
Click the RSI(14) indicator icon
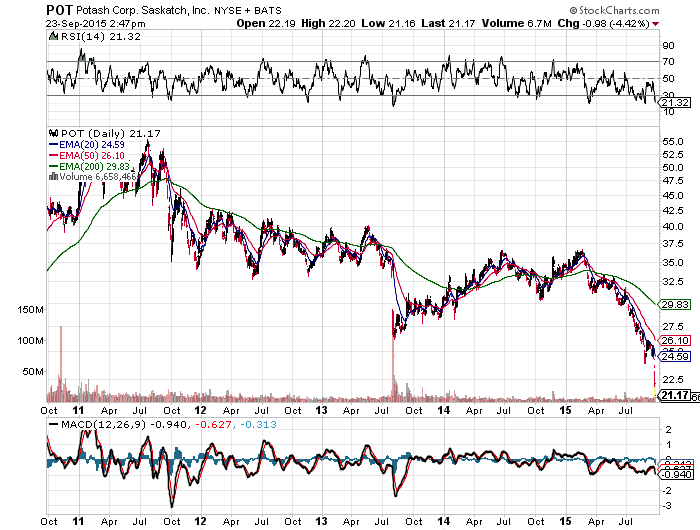pyautogui.click(x=53, y=36)
